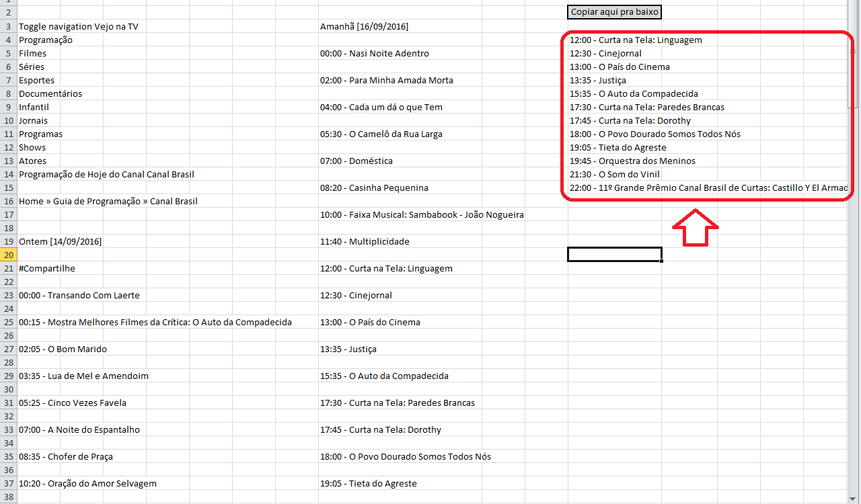Select '12:30 - Cinejornal' in row 23
Viewport: 861px width, 504px height.
356,295
